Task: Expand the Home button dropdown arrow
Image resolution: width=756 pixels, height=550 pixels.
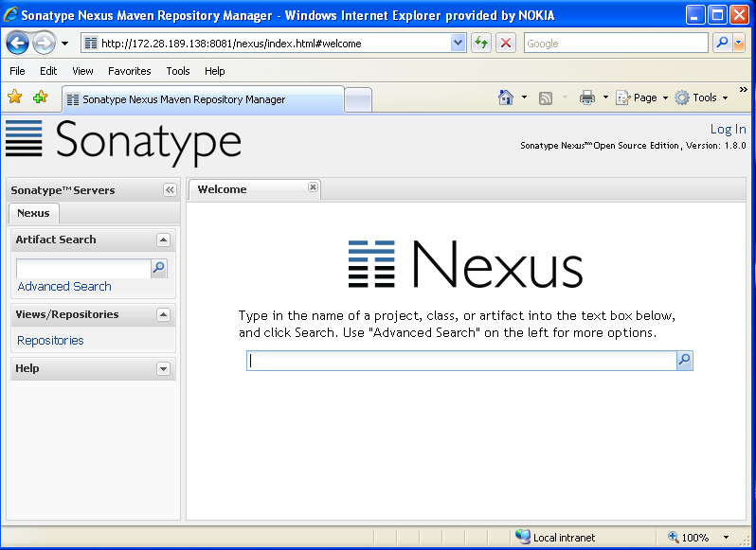Action: 525,98
